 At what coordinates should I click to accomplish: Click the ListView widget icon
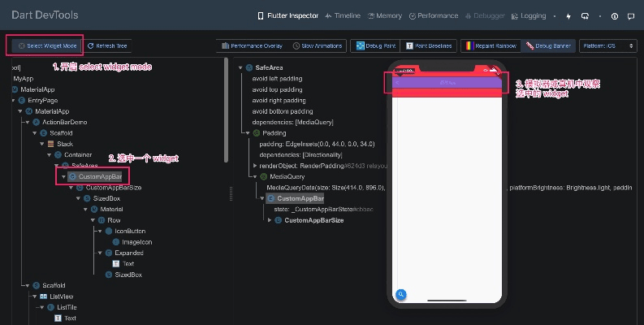tap(45, 297)
